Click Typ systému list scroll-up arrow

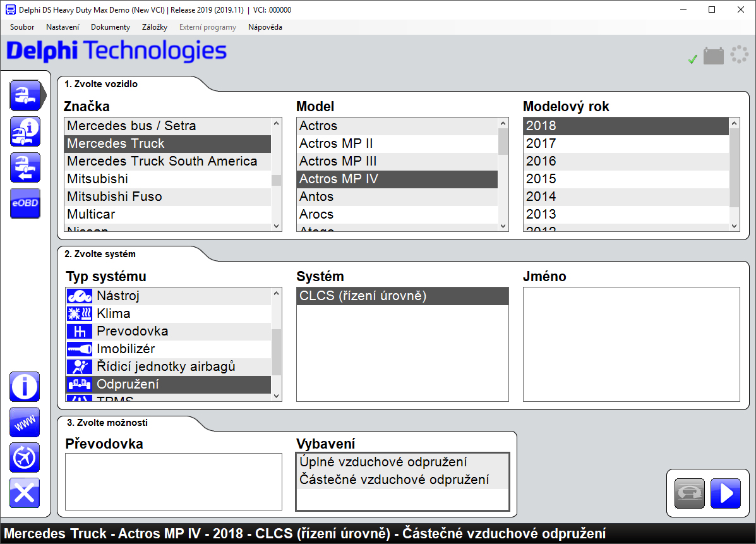[x=276, y=293]
